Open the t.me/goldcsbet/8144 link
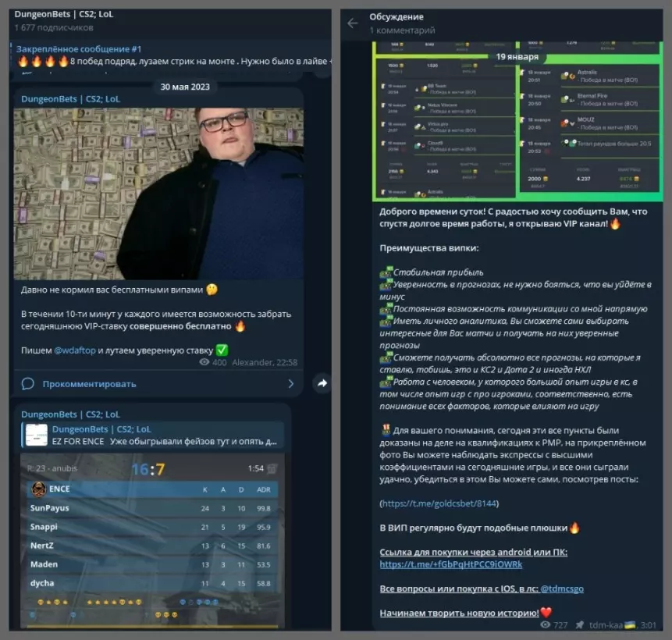The width and height of the screenshot is (672, 640). 439,503
